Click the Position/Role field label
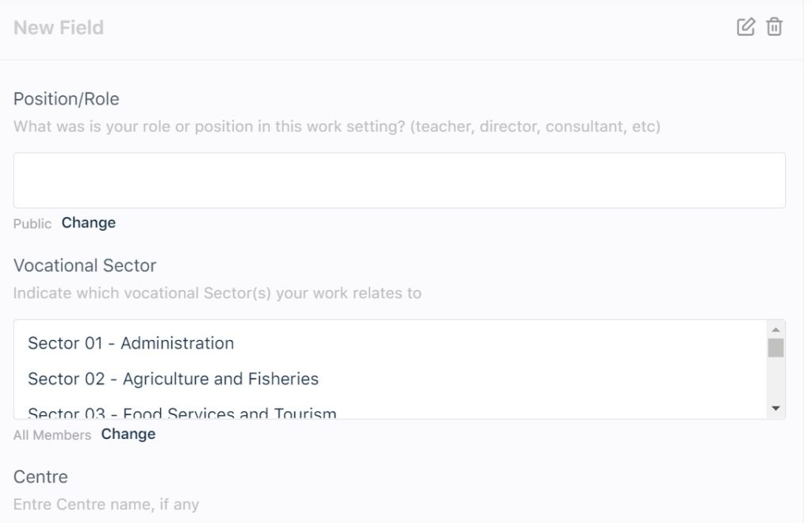 67,99
